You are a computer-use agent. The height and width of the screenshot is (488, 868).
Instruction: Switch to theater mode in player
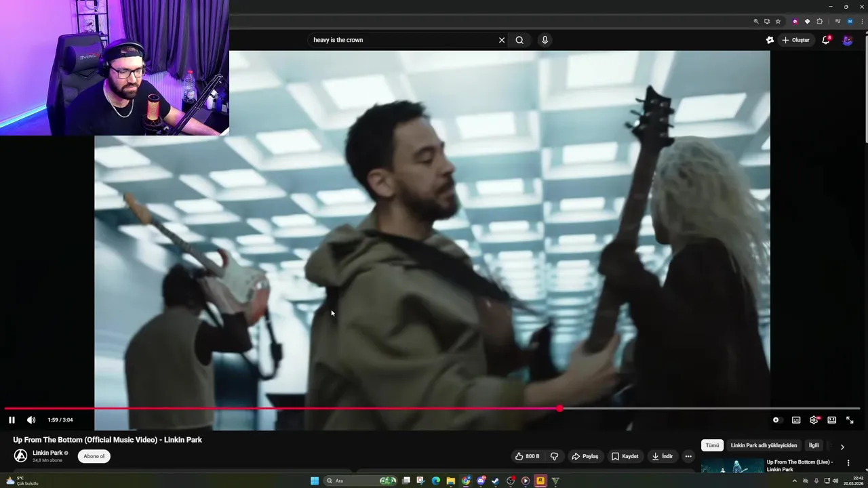click(832, 420)
